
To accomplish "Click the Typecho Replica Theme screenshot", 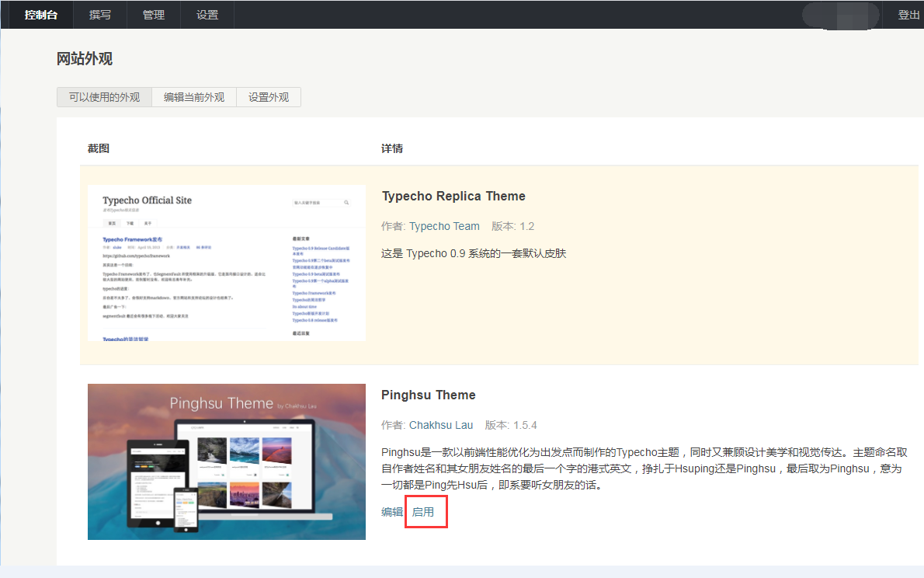I will [227, 263].
